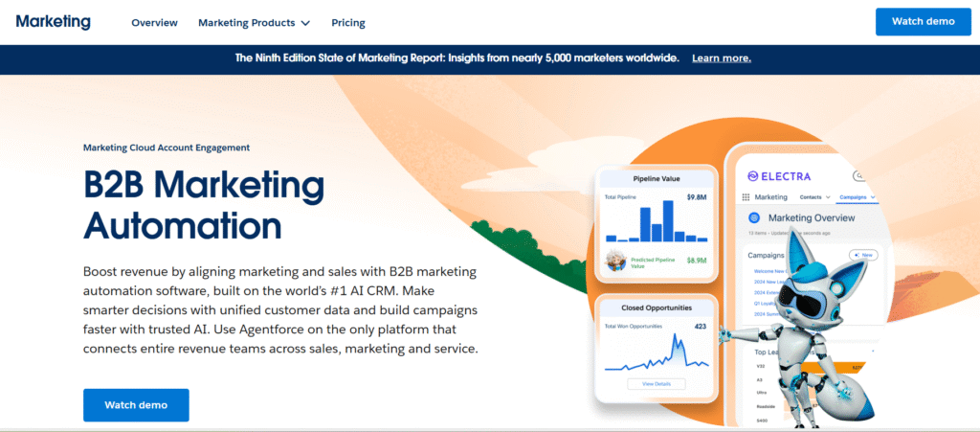Click View Details under Closed Opportunities
The image size is (980, 432).
(656, 384)
